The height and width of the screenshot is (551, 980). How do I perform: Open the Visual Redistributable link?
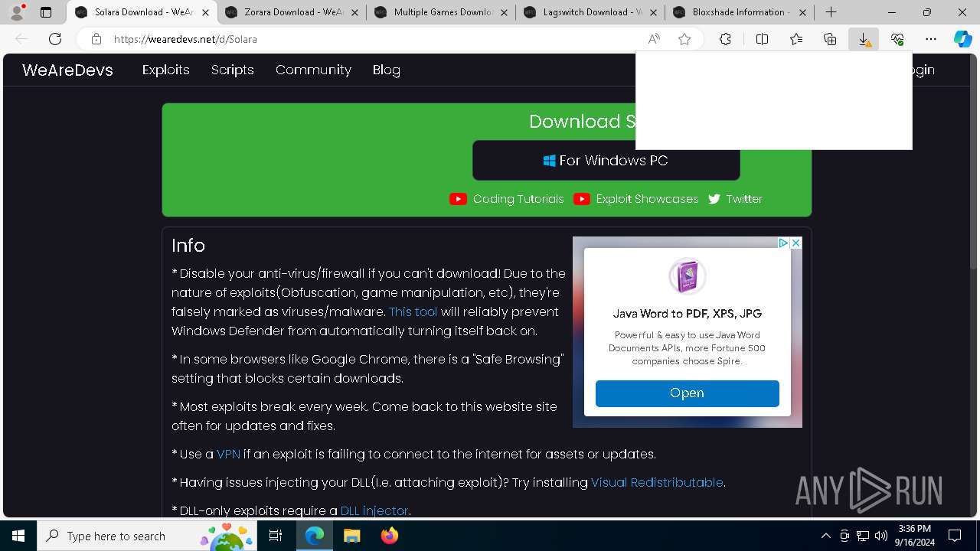tap(657, 482)
